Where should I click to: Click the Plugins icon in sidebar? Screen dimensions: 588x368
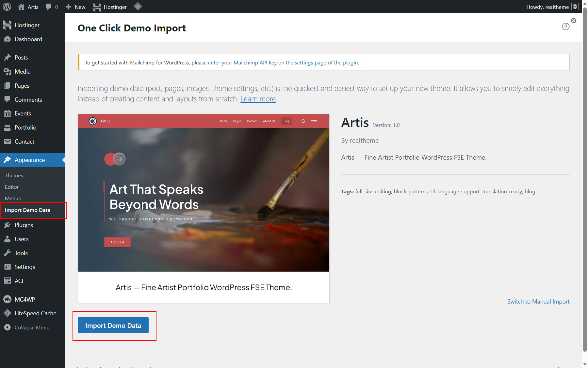click(7, 225)
